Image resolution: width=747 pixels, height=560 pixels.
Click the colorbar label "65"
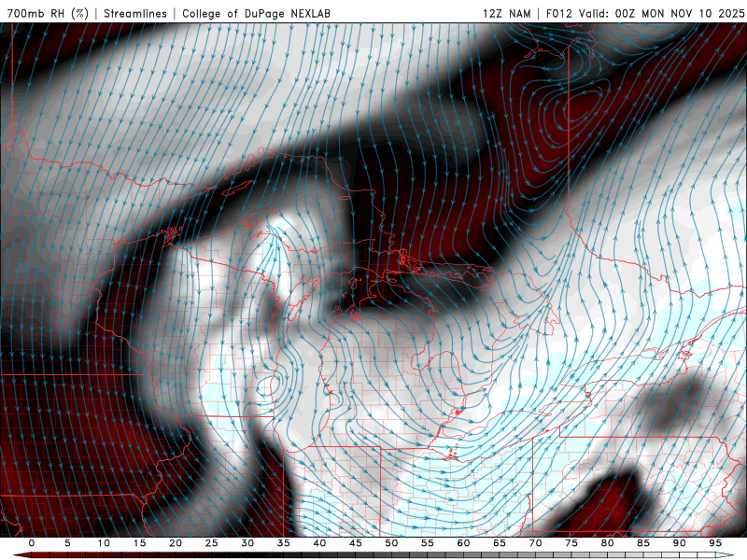coord(500,543)
